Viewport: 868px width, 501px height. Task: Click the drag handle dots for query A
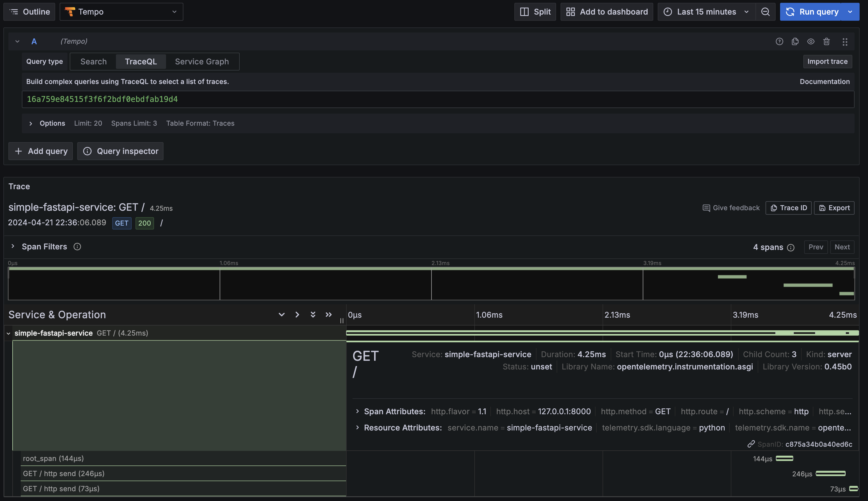click(844, 42)
